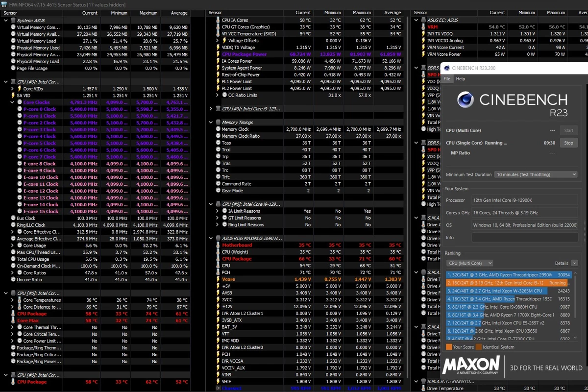Click the icon beside Gear Mode
This screenshot has height=392, width=588.
[x=218, y=191]
